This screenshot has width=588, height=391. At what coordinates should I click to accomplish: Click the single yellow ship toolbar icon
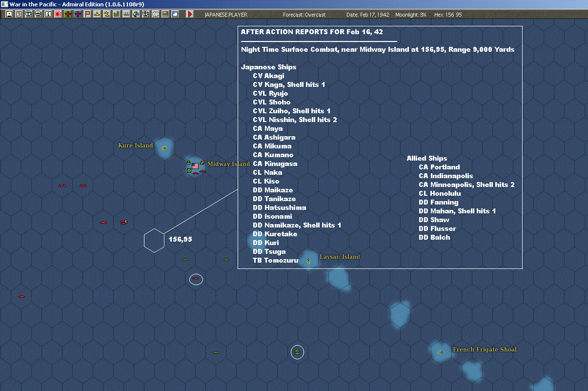[x=97, y=14]
